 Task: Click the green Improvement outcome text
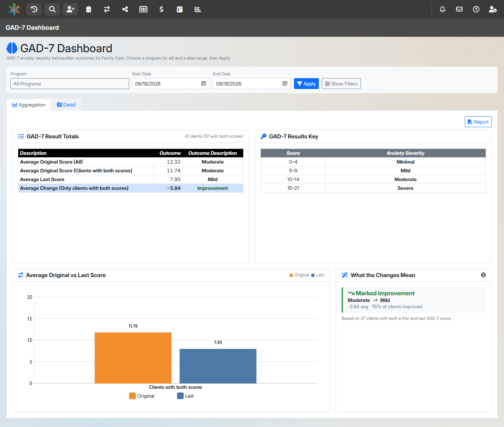(212, 188)
